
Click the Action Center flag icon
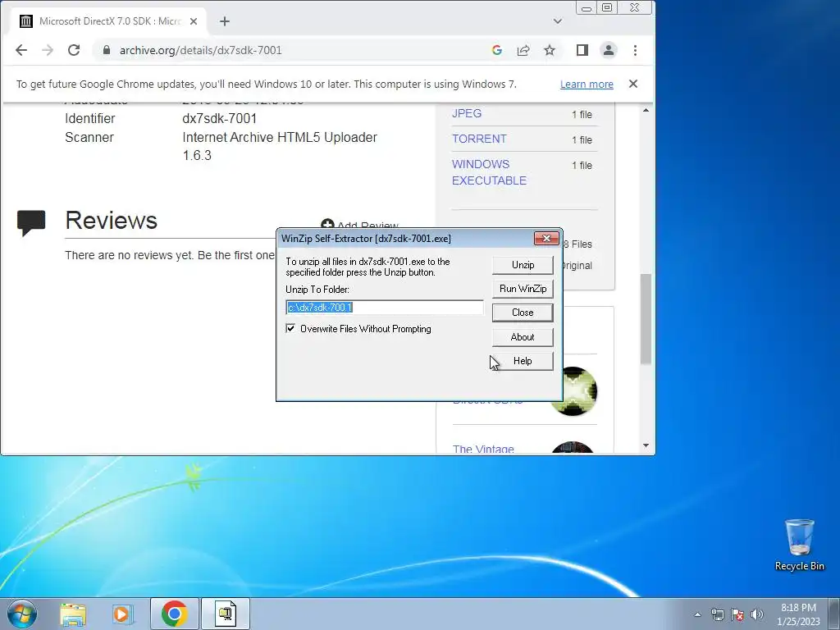pos(737,614)
